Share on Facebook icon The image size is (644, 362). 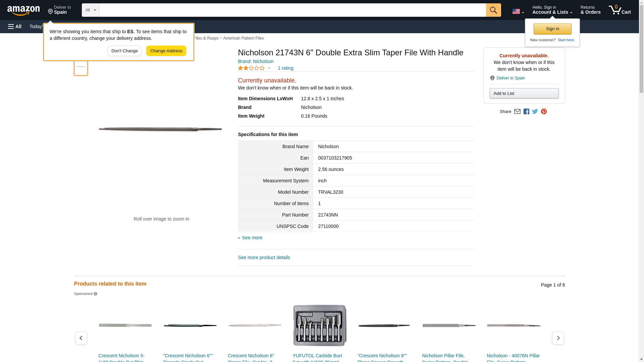point(526,112)
